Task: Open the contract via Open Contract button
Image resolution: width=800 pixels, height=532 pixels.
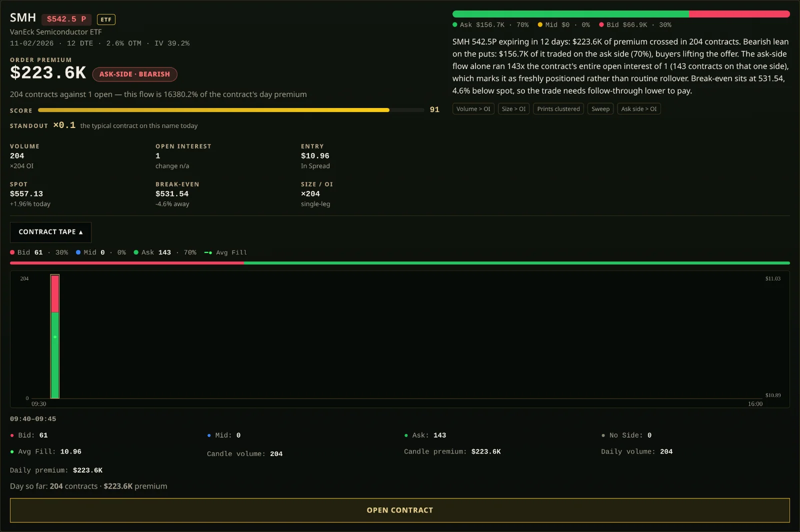Action: click(x=400, y=510)
